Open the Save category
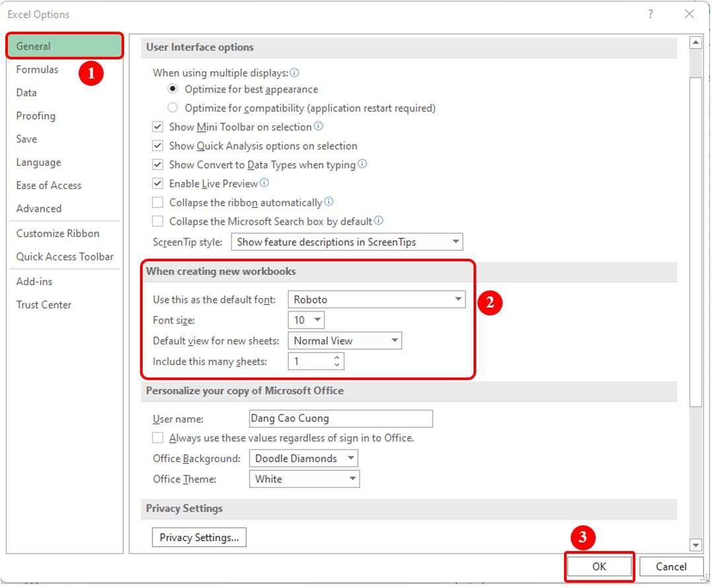This screenshot has height=588, width=712. (65, 139)
